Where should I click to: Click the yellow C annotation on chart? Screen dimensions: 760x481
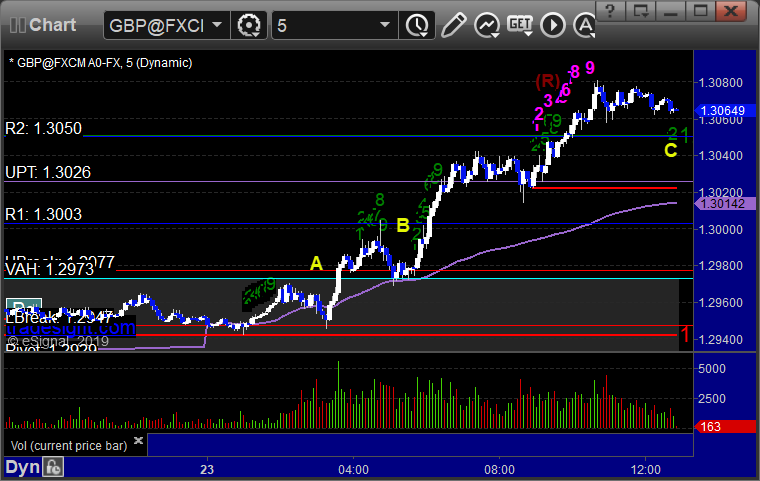(671, 151)
